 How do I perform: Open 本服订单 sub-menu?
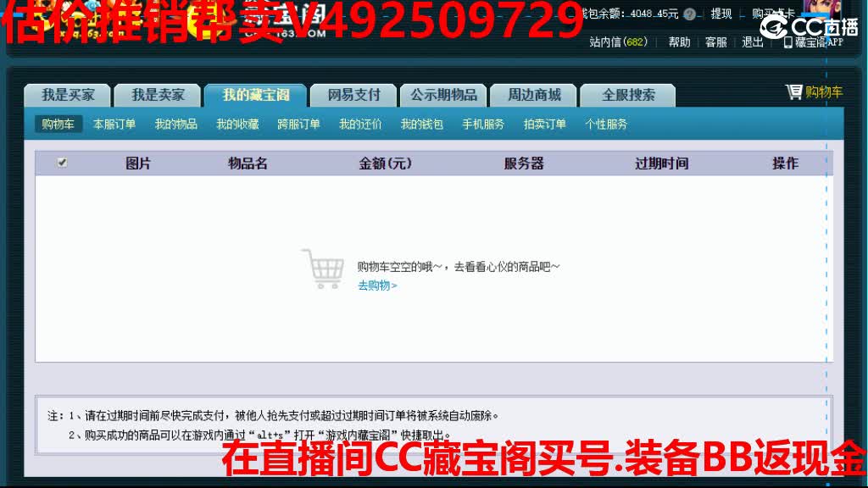[114, 124]
